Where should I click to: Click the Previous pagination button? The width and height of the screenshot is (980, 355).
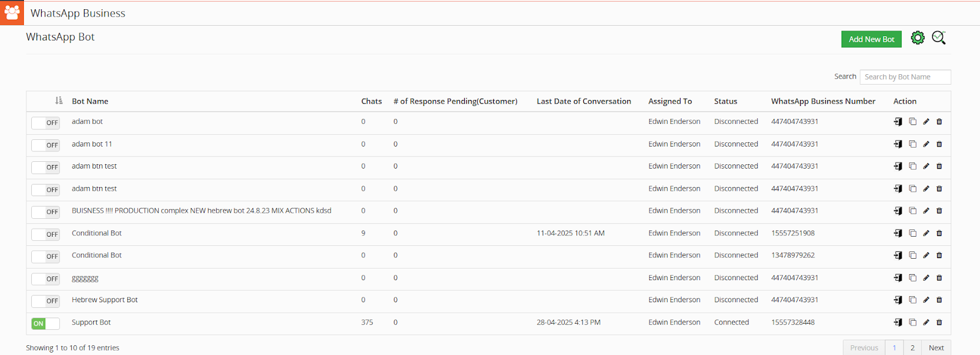coord(864,348)
